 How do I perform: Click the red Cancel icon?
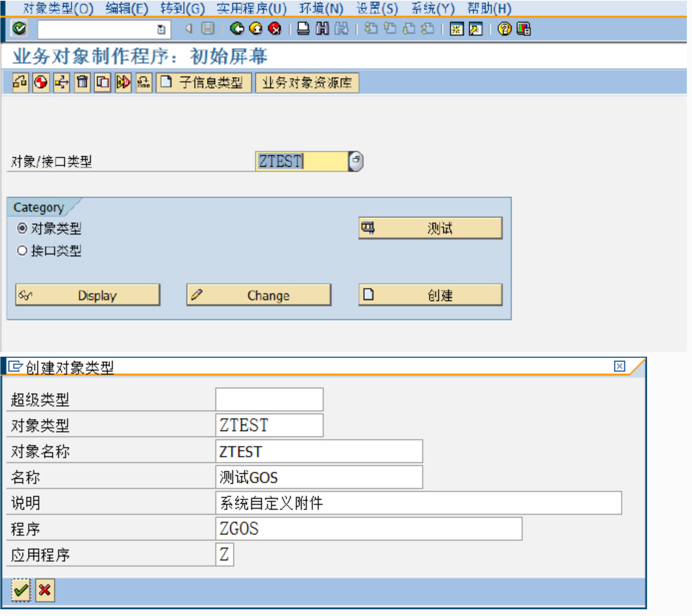click(275, 29)
